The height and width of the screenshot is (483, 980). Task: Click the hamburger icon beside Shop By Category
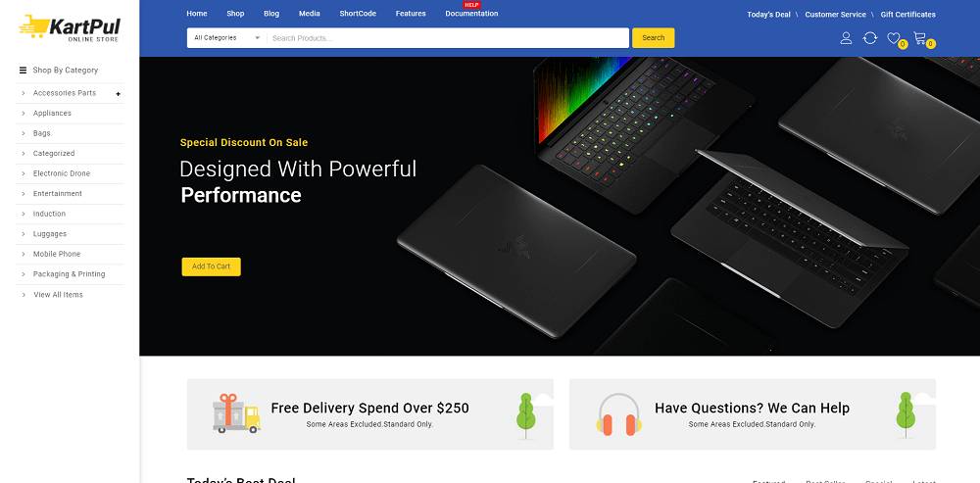pyautogui.click(x=24, y=70)
